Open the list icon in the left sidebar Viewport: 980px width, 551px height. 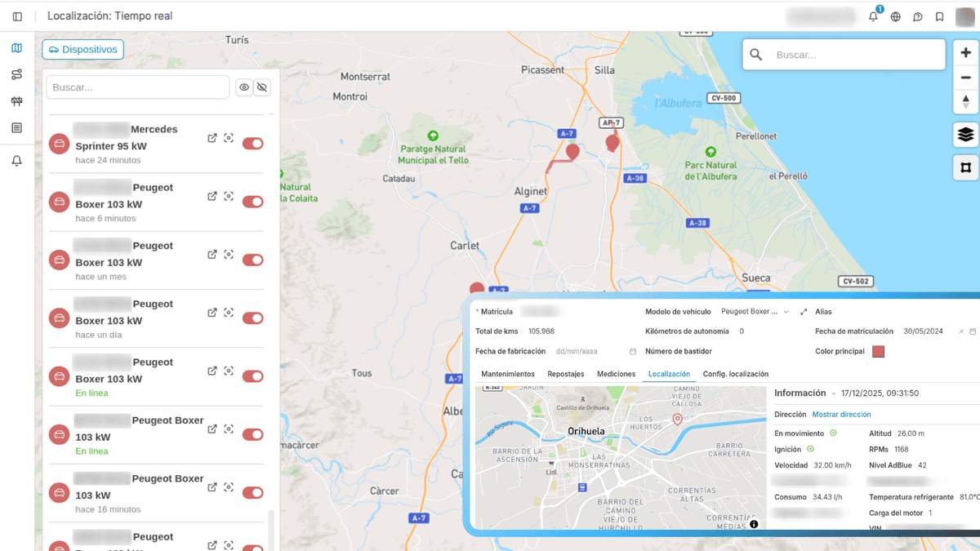pos(16,128)
